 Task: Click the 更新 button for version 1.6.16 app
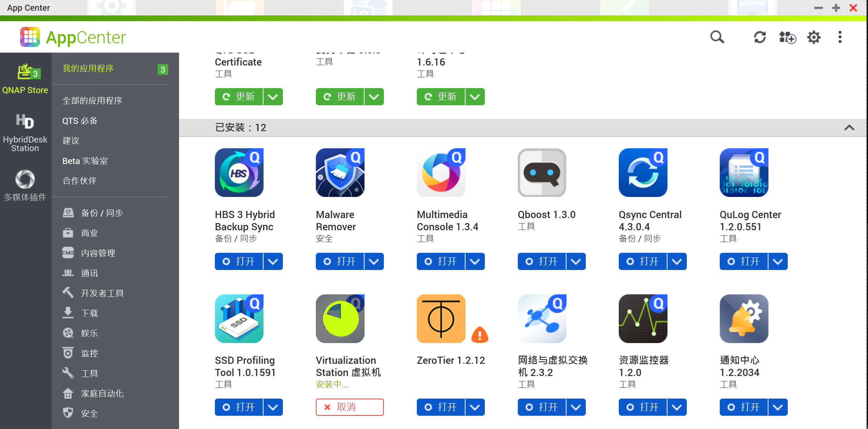point(441,97)
